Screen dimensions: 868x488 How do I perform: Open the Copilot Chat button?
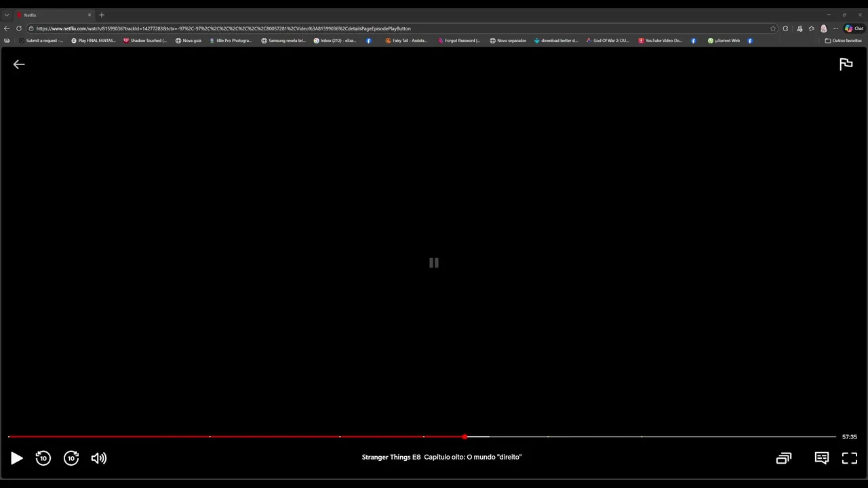pos(854,28)
